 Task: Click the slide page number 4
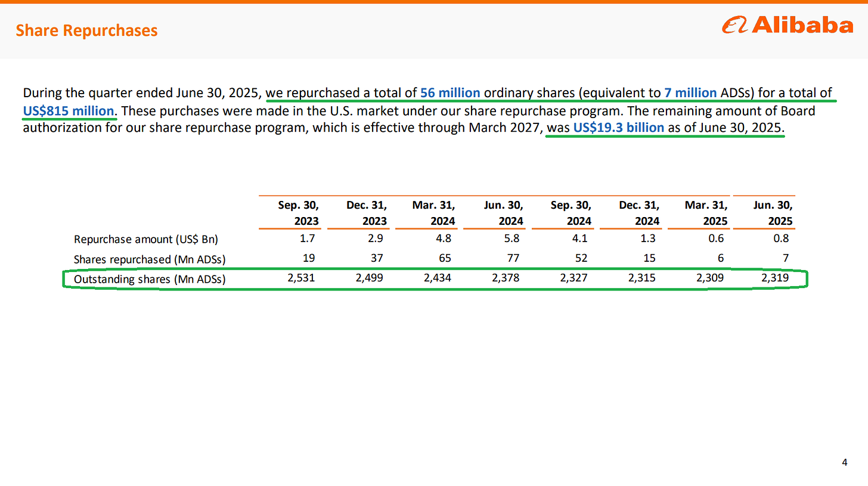pyautogui.click(x=845, y=462)
